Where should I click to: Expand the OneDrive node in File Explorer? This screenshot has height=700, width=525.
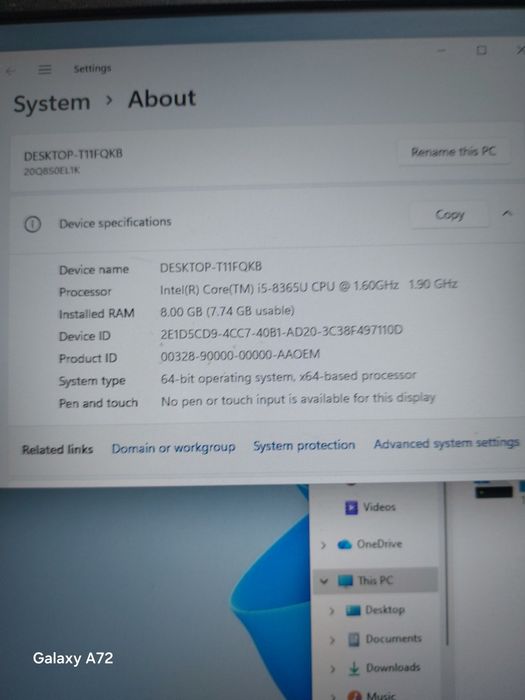tap(323, 545)
